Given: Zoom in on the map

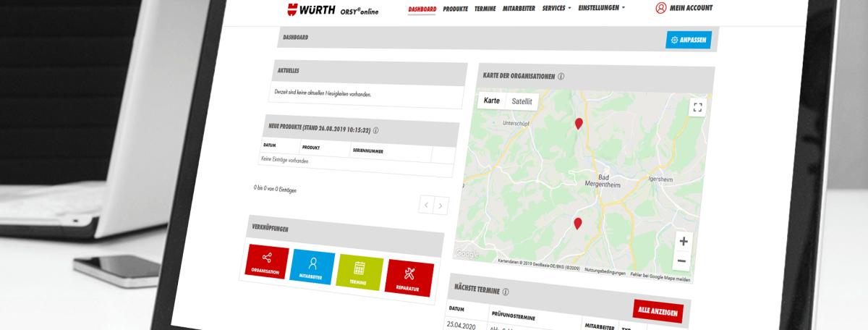Looking at the screenshot, I should click(684, 241).
